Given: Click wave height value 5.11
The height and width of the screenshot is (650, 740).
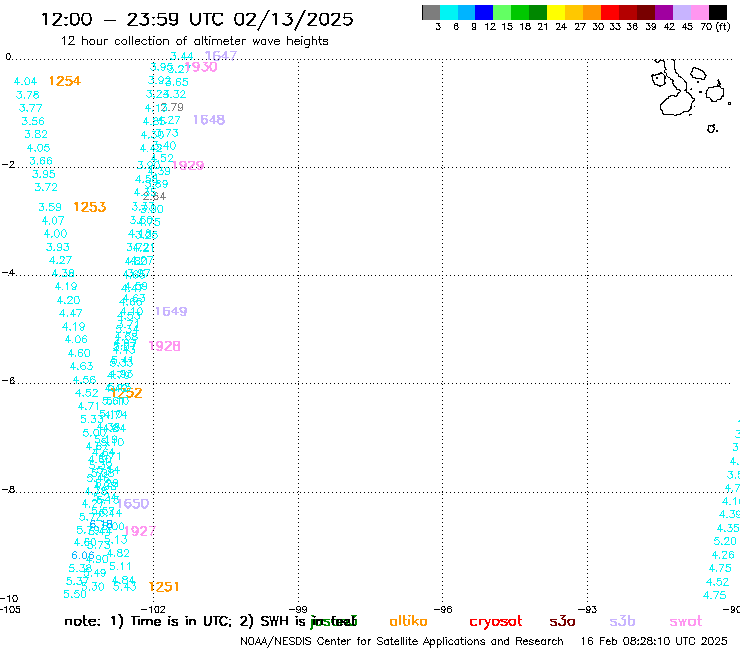Looking at the screenshot, I should pyautogui.click(x=120, y=566).
